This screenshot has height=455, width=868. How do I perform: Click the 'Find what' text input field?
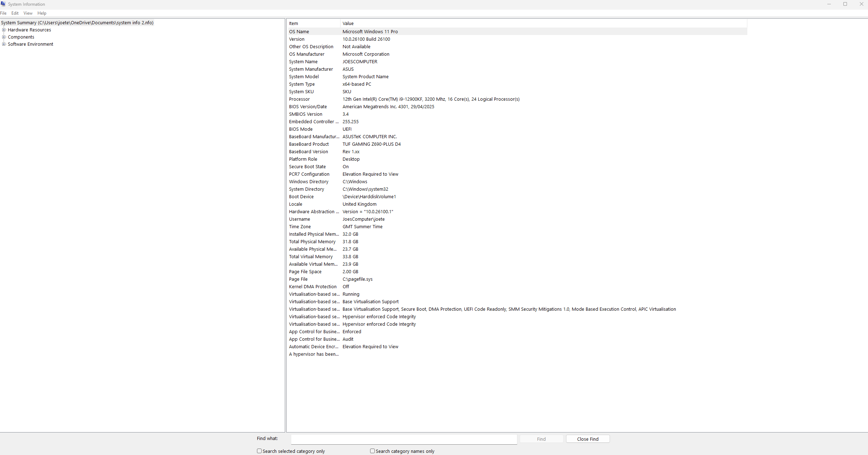tap(404, 439)
